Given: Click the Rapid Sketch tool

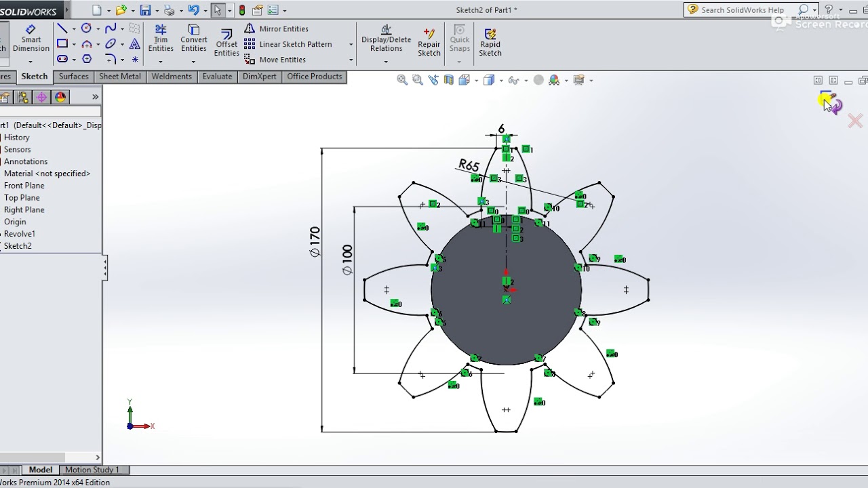Looking at the screenshot, I should click(x=490, y=42).
